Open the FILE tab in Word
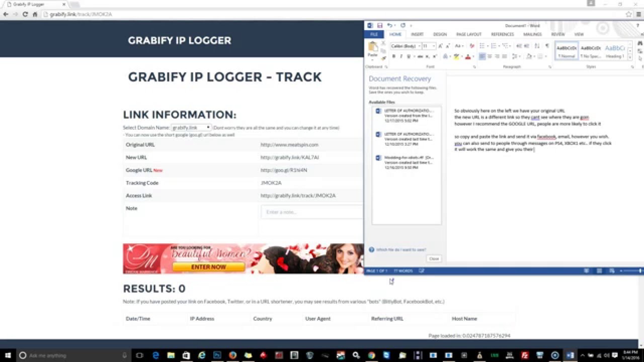Viewport: 644px width, 362px height. (374, 34)
